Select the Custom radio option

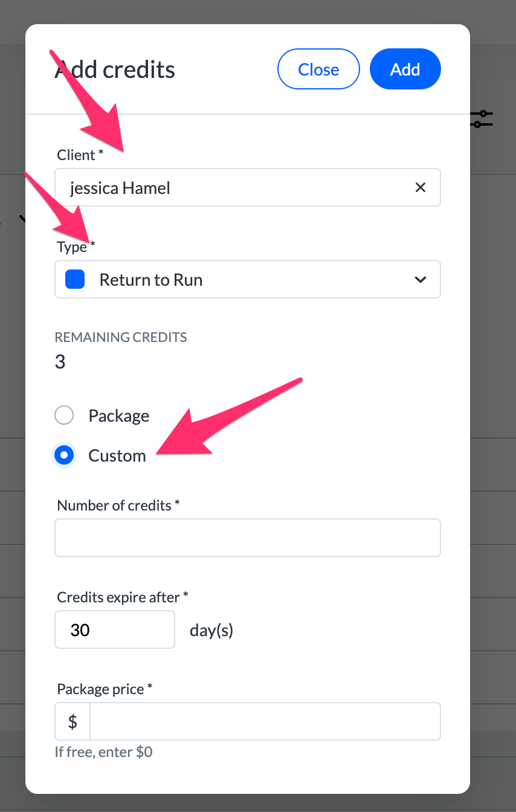click(64, 456)
